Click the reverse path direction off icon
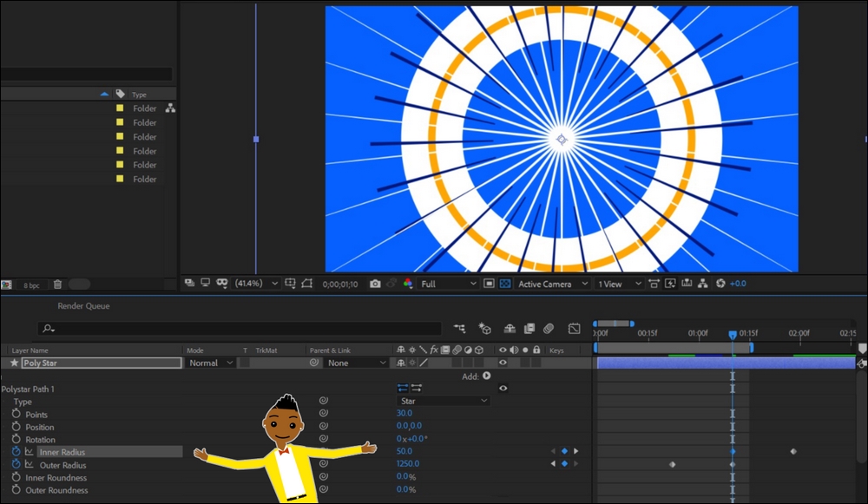Viewport: 868px width, 504px height. coord(403,388)
